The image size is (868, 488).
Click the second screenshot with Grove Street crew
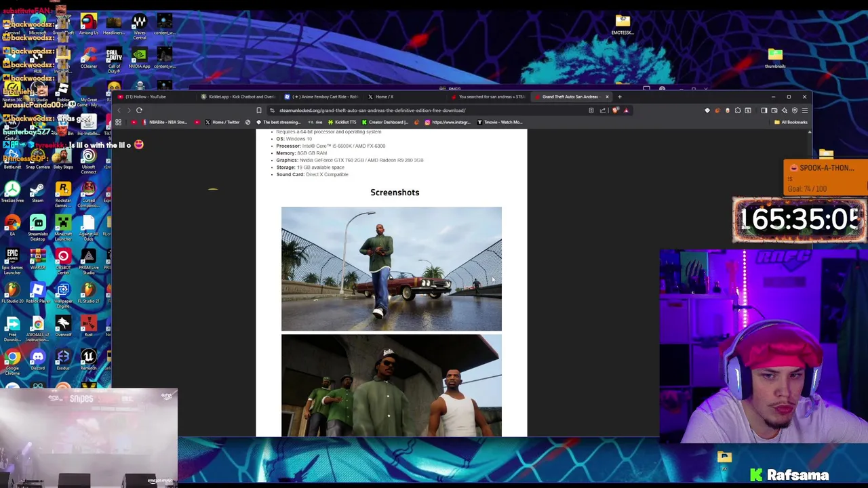391,385
